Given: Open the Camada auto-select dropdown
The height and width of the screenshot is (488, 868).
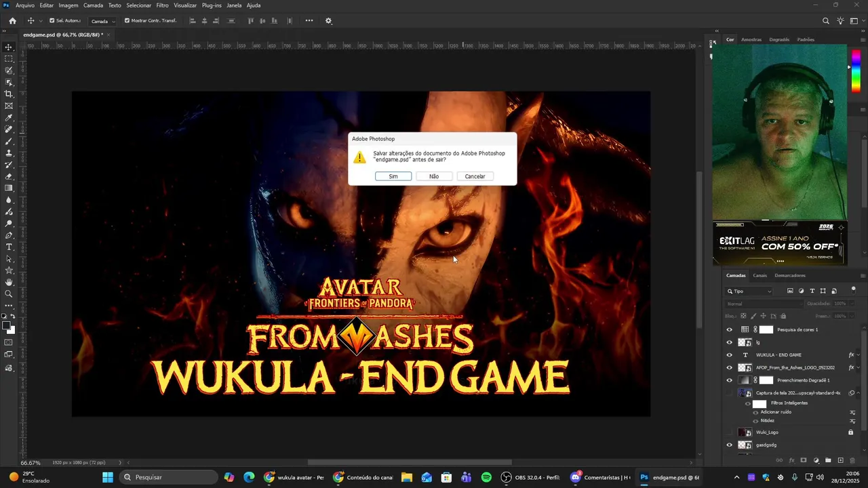Looking at the screenshot, I should tap(103, 21).
